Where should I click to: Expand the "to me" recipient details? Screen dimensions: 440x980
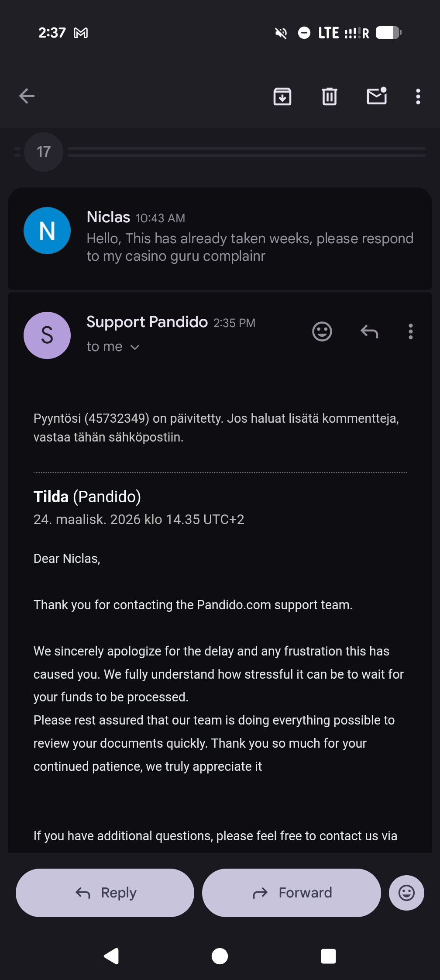point(113,347)
